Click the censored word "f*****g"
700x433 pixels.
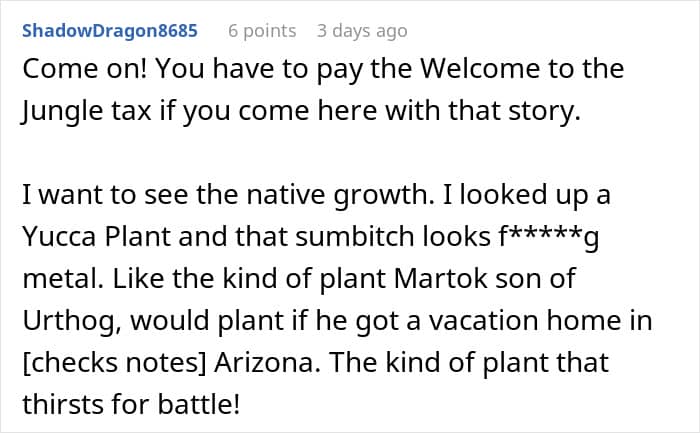pyautogui.click(x=549, y=237)
